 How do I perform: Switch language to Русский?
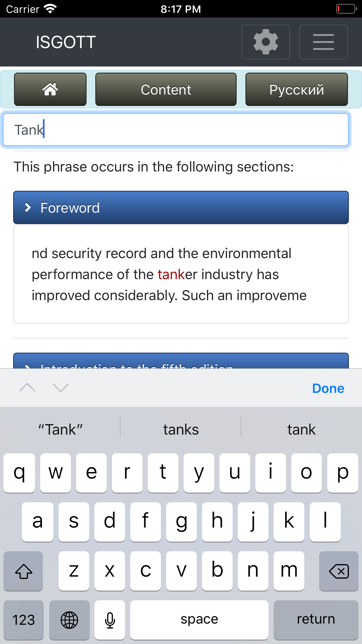tap(296, 89)
